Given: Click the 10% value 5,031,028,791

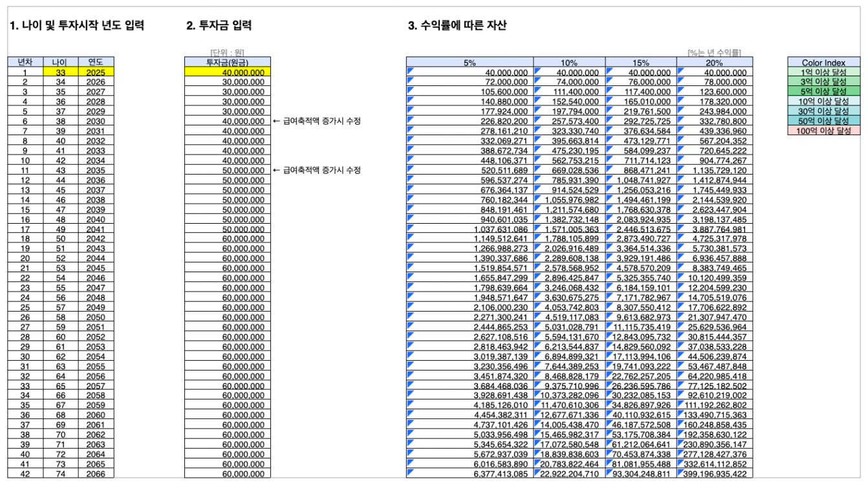Looking at the screenshot, I should coord(569,327).
